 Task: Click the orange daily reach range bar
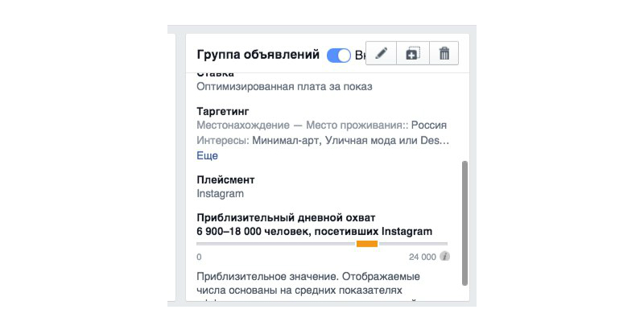pos(367,244)
